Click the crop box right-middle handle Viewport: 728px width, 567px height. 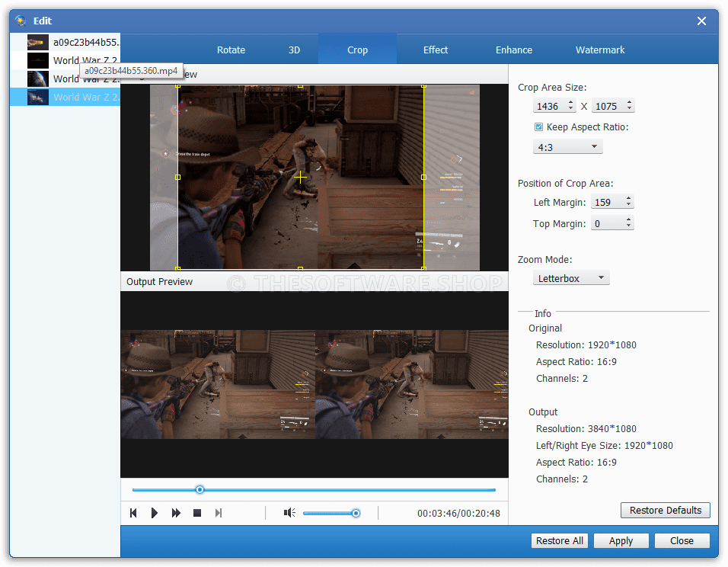click(x=423, y=177)
